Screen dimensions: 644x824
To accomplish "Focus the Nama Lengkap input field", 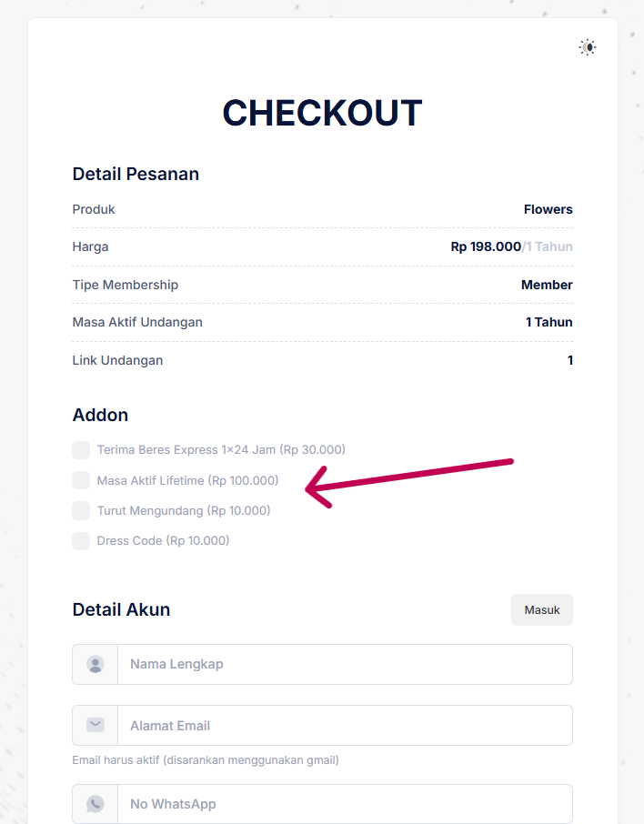I will coord(344,665).
